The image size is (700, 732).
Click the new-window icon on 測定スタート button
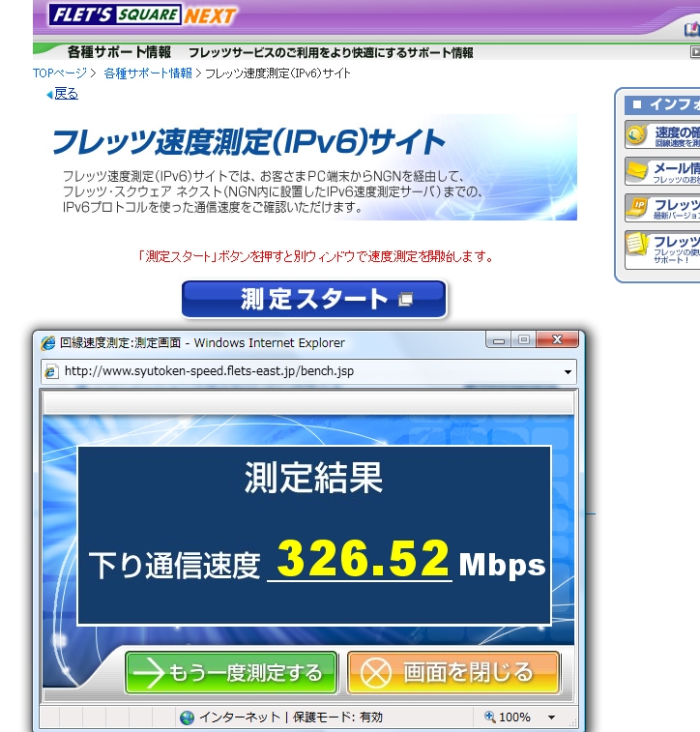pyautogui.click(x=405, y=299)
